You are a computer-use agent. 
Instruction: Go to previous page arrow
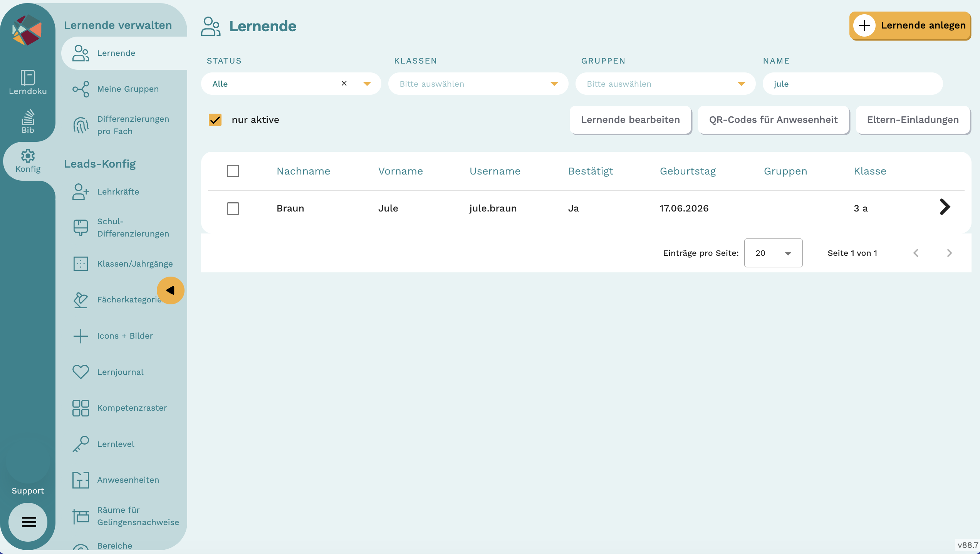pyautogui.click(x=916, y=253)
